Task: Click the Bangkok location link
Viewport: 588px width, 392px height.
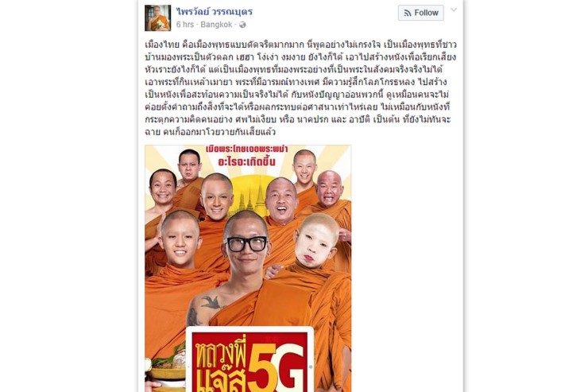Action: 216,25
